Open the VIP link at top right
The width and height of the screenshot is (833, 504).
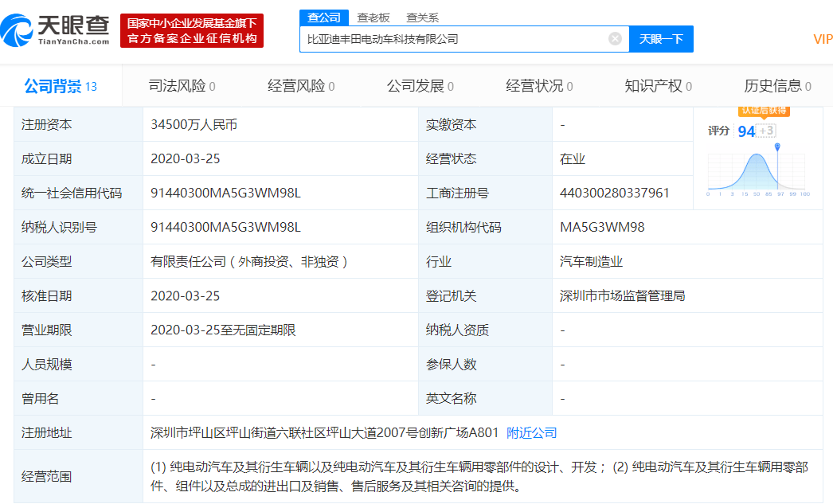(x=823, y=39)
